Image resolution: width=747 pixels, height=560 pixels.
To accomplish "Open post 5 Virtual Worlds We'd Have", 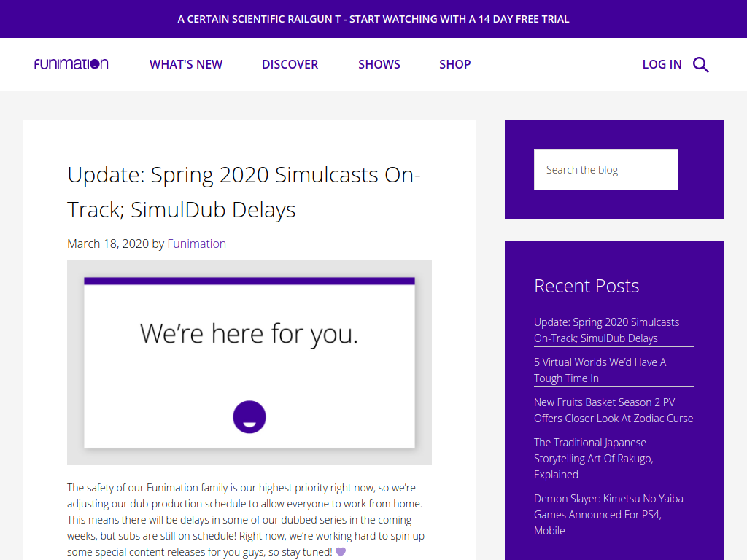I will [x=600, y=370].
